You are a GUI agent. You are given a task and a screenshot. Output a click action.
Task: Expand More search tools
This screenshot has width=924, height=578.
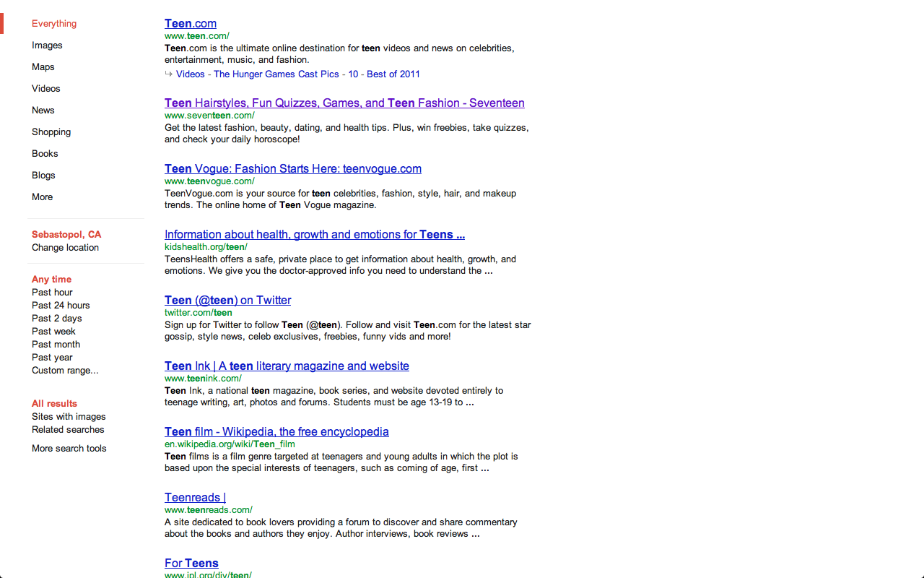(x=69, y=449)
